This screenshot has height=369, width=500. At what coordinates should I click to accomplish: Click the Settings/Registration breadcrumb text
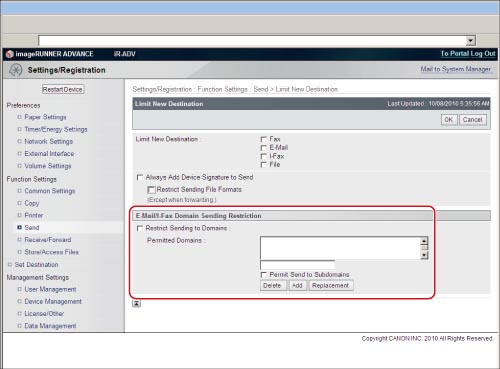pos(162,89)
